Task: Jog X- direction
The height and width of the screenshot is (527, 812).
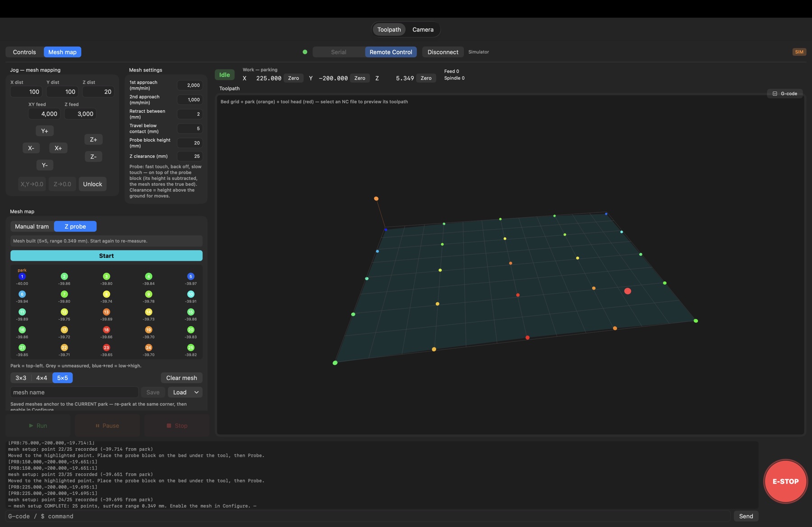Action: [x=31, y=148]
